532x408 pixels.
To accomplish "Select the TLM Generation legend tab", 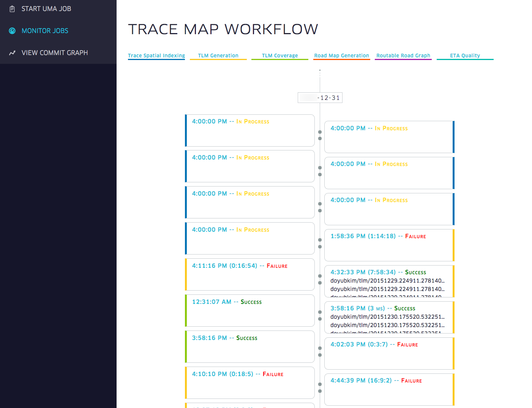I will 218,55.
